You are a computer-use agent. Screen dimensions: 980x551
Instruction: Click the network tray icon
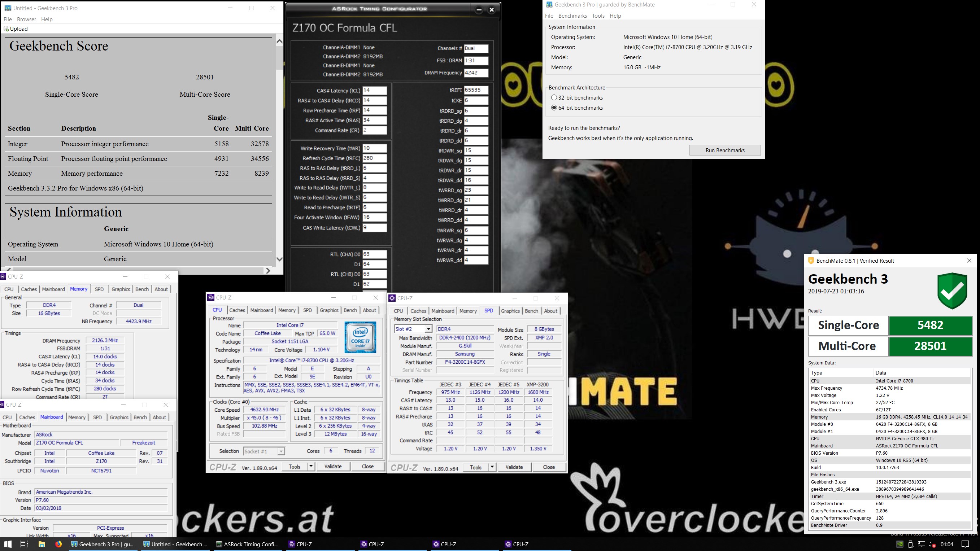tap(922, 544)
